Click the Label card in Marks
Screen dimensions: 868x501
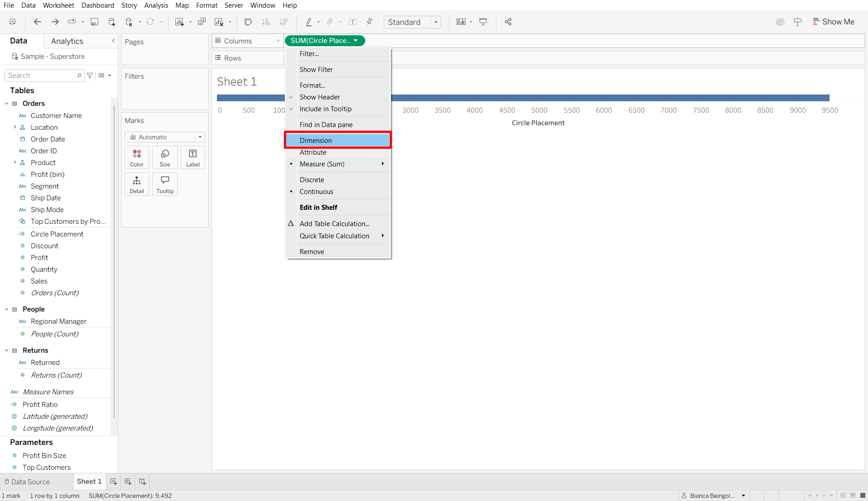coord(193,157)
